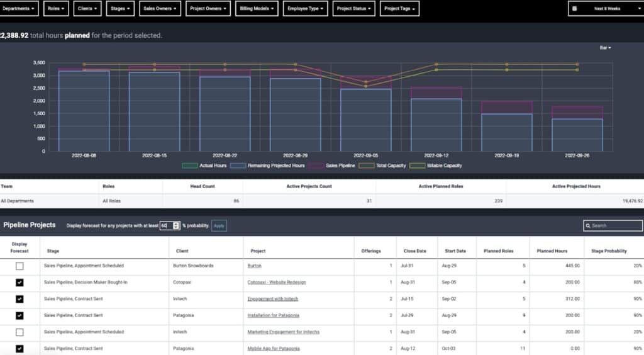Image resolution: width=644 pixels, height=355 pixels.
Task: Change the chart type from Bar dropdown
Action: pyautogui.click(x=605, y=48)
